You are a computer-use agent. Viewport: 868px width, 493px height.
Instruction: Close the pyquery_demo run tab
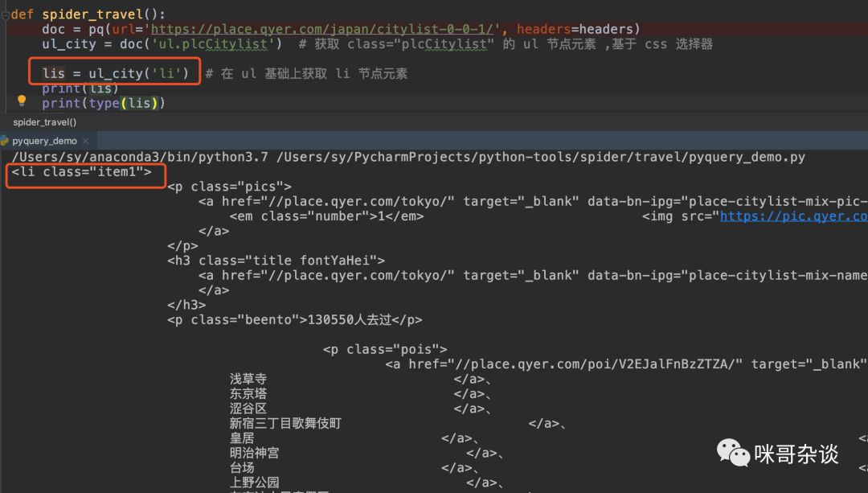point(85,141)
